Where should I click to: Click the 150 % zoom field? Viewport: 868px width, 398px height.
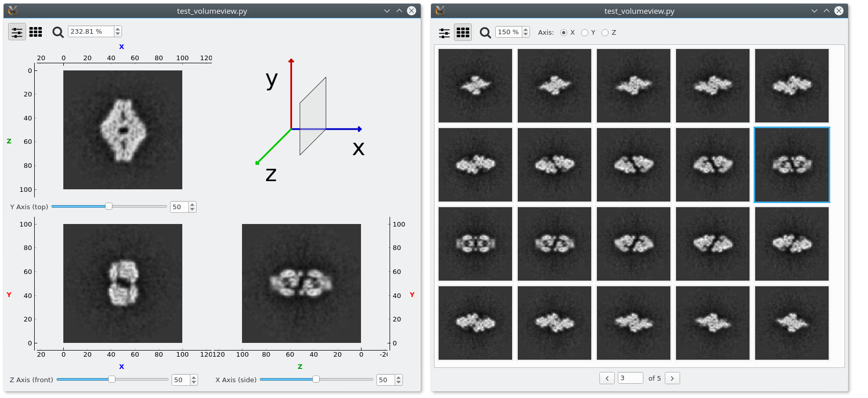pyautogui.click(x=509, y=32)
